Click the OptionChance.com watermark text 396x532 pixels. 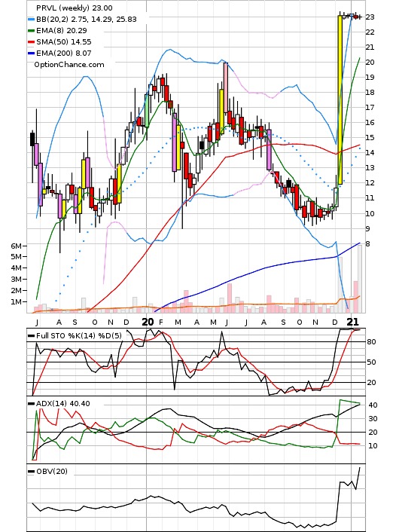pos(69,65)
